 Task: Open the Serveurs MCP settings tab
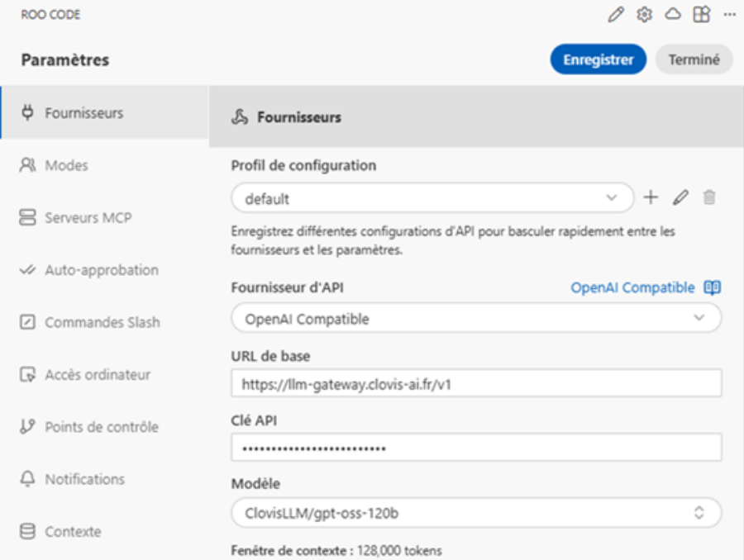pyautogui.click(x=88, y=218)
